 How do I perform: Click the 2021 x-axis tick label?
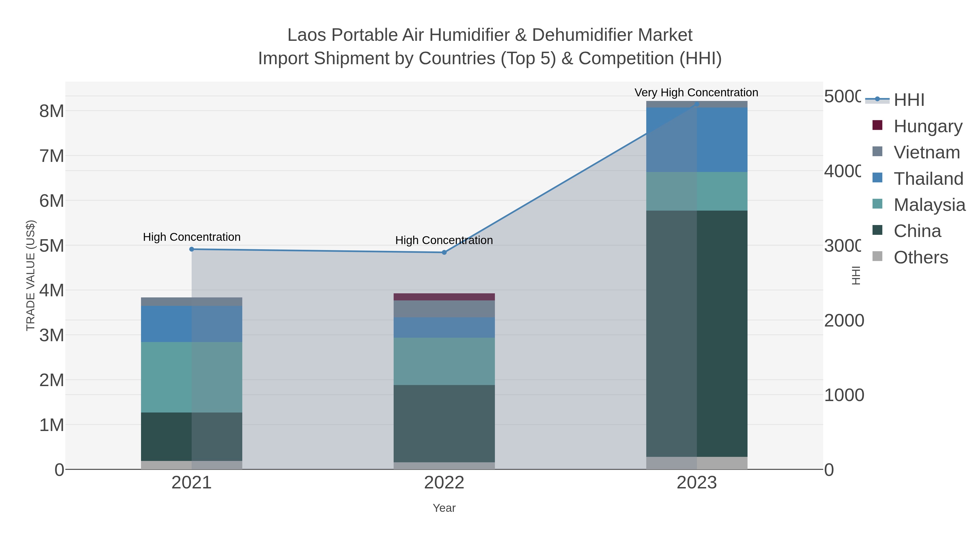pos(192,483)
